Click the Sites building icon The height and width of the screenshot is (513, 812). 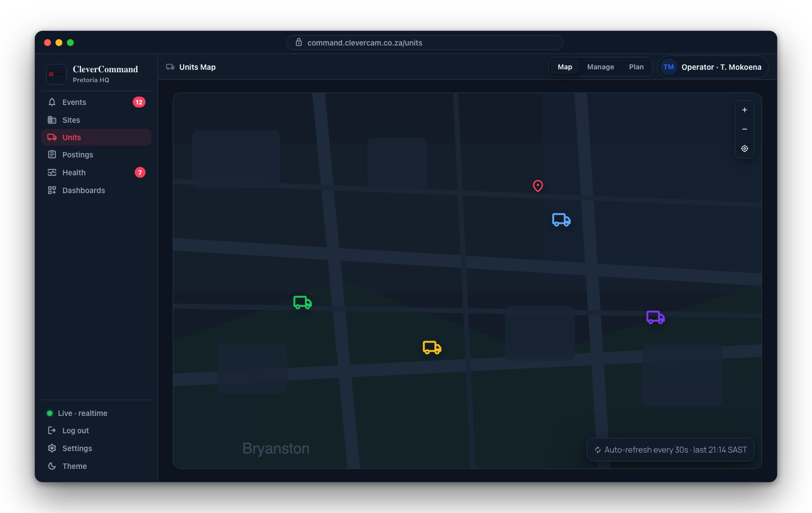(52, 120)
